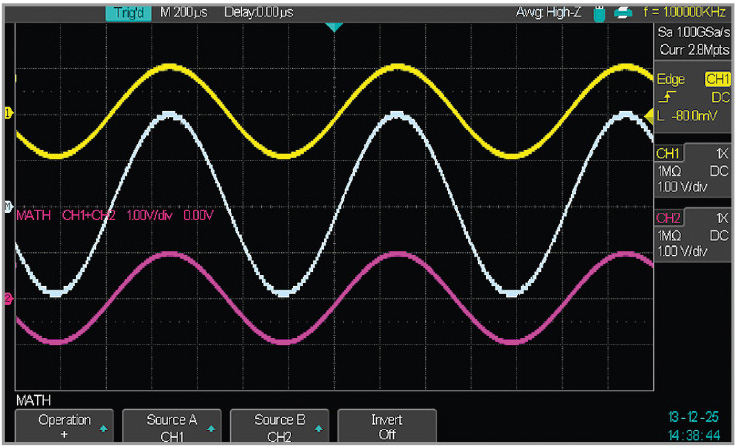The width and height of the screenshot is (736, 447).
Task: Click the math waveform marker on left edge
Action: 8,206
